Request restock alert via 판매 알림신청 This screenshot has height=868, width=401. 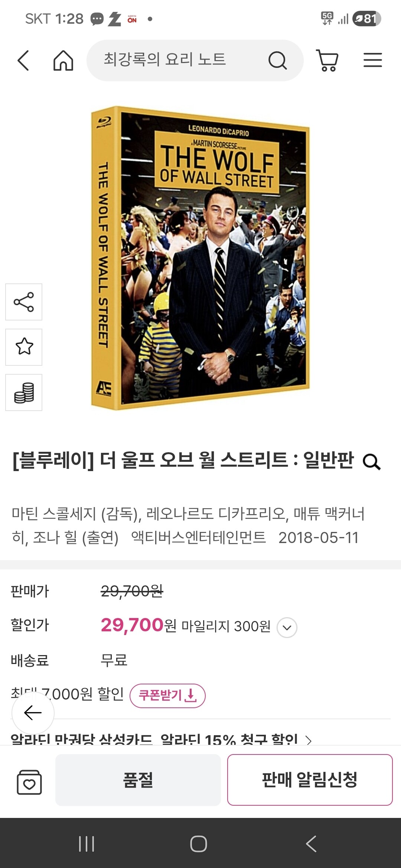pos(310,780)
